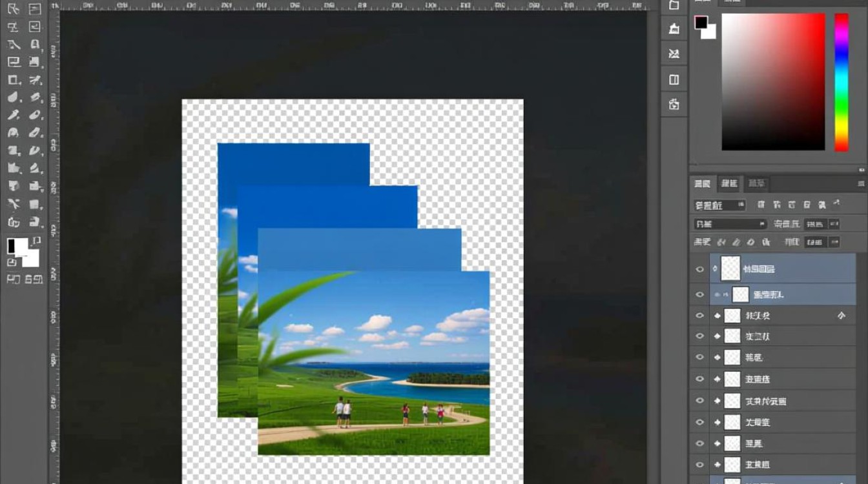The image size is (868, 484).
Task: Hide the second layer with indented thumbnail
Action: [699, 295]
